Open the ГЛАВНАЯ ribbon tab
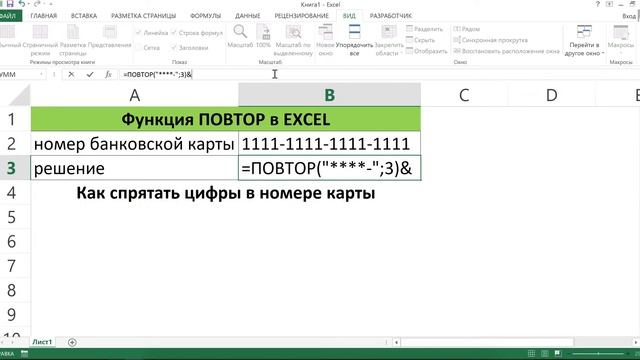This screenshot has width=640, height=360. 44,16
